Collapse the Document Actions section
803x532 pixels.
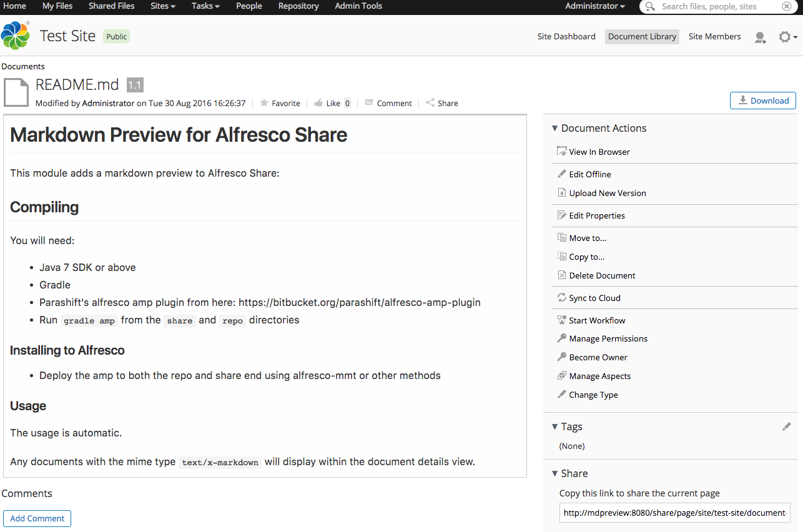point(554,128)
